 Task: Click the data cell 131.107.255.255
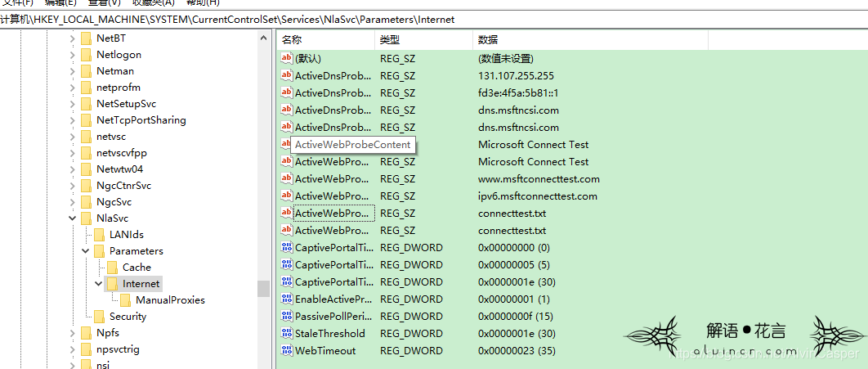pyautogui.click(x=516, y=75)
